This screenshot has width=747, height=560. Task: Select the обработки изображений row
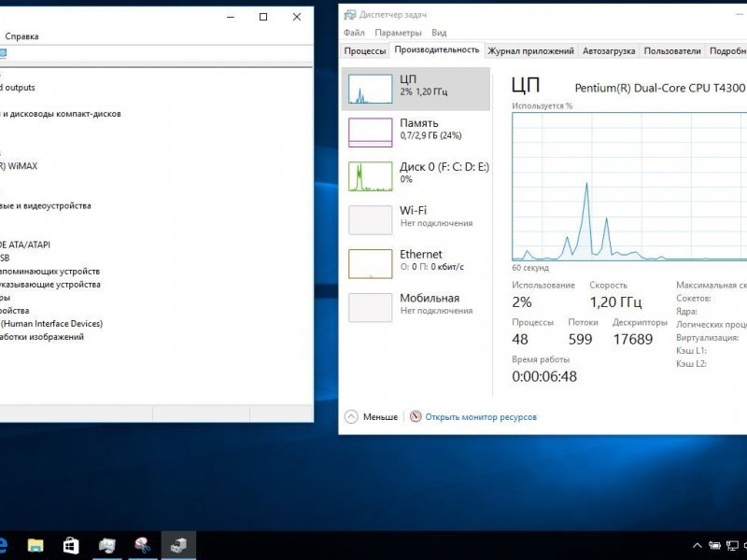(42, 337)
